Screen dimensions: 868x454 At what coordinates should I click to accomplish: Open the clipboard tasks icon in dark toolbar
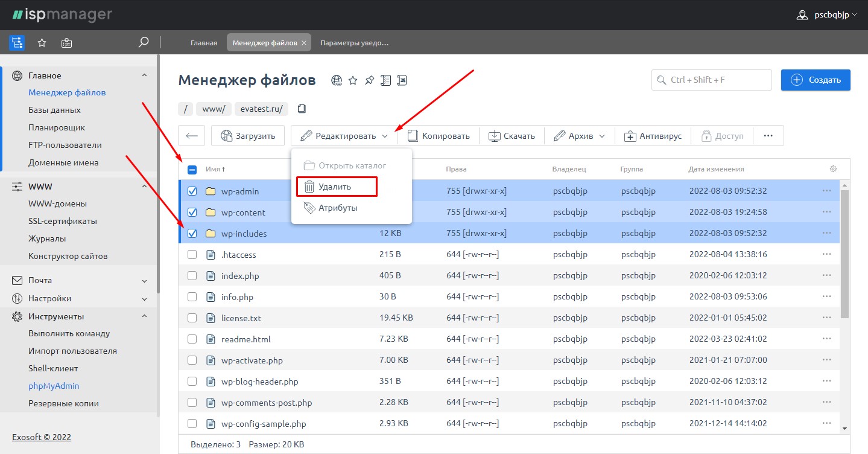coord(67,43)
